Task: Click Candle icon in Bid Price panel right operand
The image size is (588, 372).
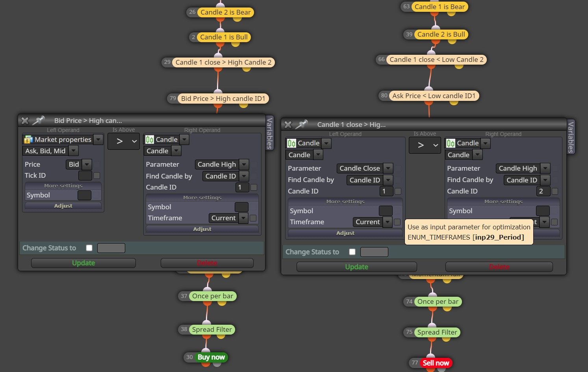Action: tap(150, 139)
